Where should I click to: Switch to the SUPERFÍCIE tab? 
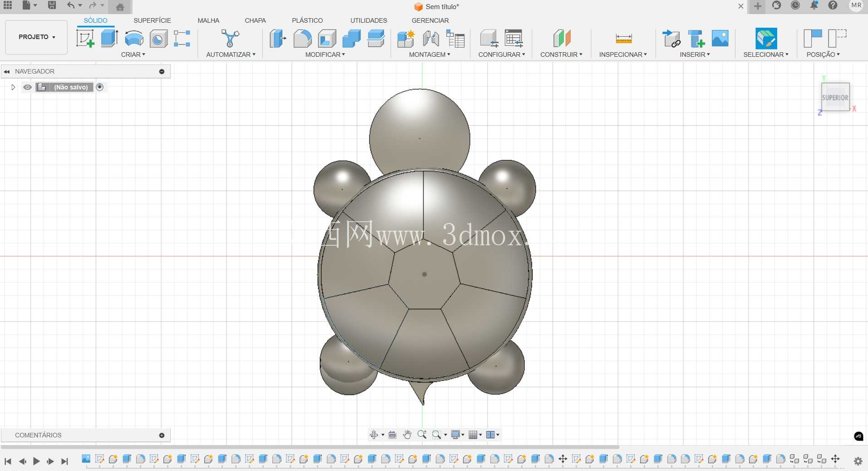pos(152,20)
